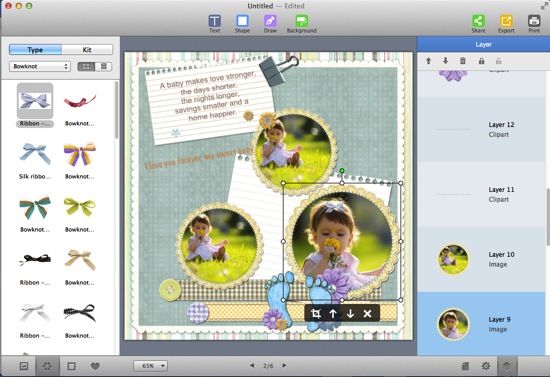This screenshot has height=377, width=550.
Task: Go to next page arrow
Action: [x=284, y=365]
